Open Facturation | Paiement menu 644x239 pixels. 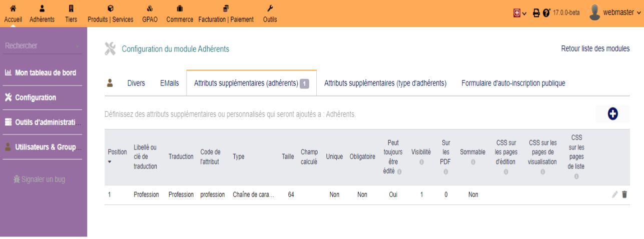[x=226, y=13]
